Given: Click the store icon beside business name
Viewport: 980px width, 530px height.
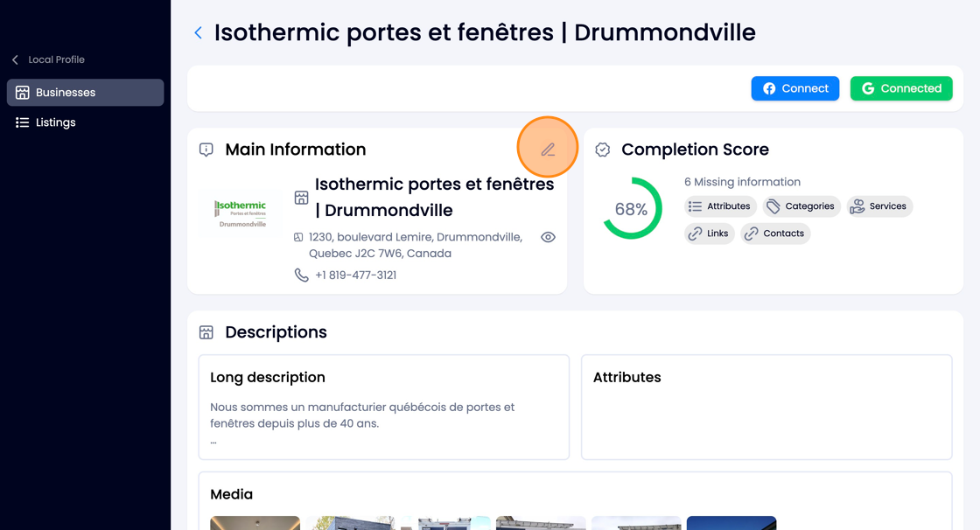Looking at the screenshot, I should point(301,198).
